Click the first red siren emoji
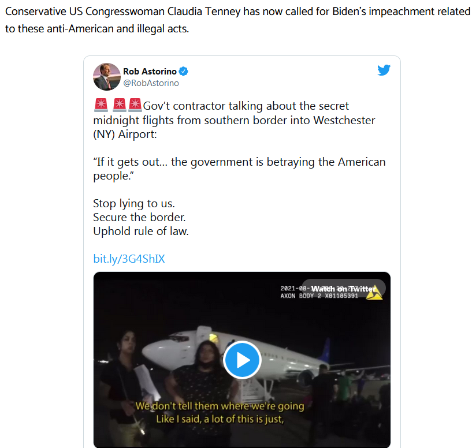The image size is (476, 448). tap(101, 105)
